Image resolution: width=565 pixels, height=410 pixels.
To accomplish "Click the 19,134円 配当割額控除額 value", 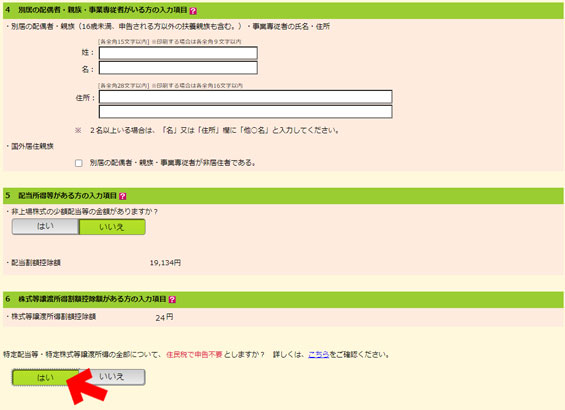I will [165, 263].
